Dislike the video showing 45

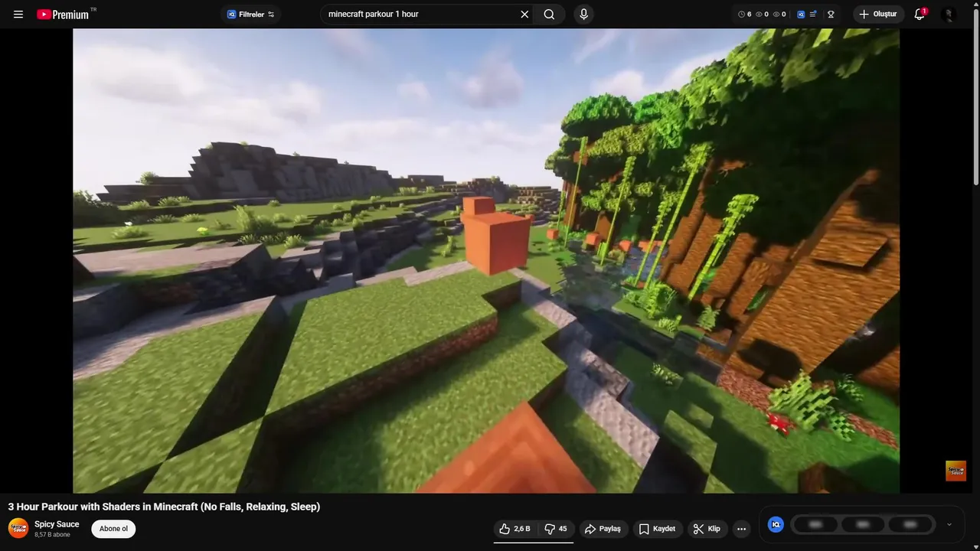(556, 529)
